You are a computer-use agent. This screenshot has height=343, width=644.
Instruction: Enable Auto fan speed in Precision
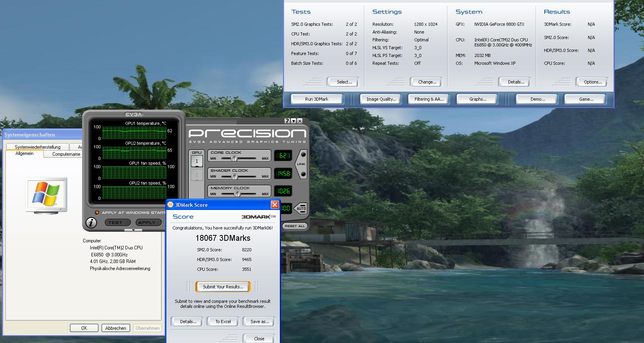(301, 208)
